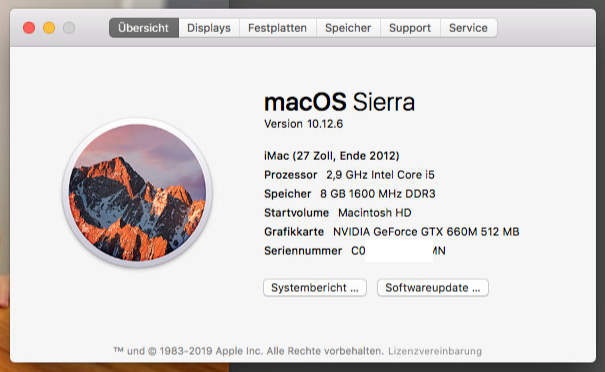Switch to the Übersicht tab
The width and height of the screenshot is (605, 372).
[x=144, y=28]
